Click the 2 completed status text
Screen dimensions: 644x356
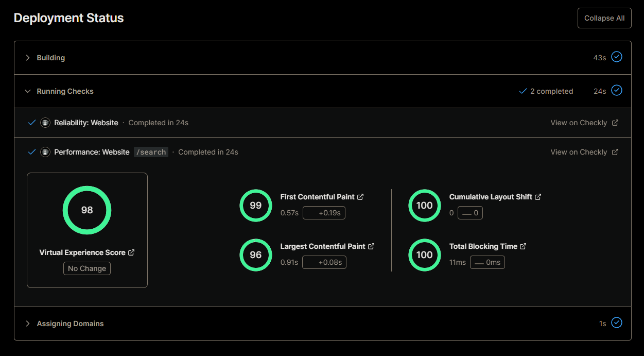point(551,91)
